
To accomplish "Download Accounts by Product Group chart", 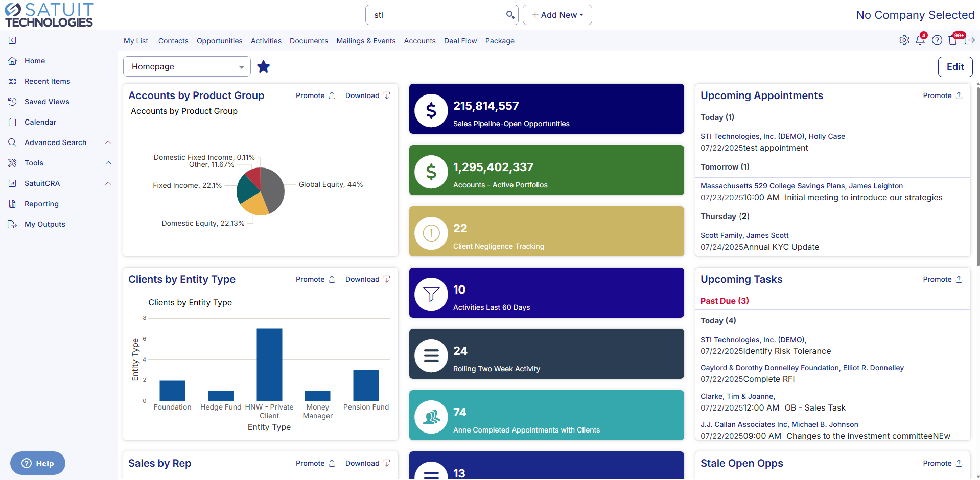I will click(368, 95).
